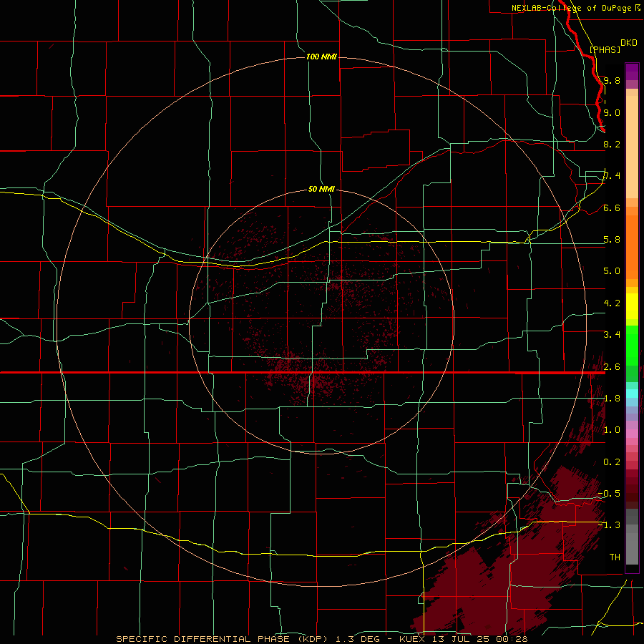Click the [PHAS] units label above color bar
This screenshot has height=644, width=644.
pyautogui.click(x=605, y=49)
